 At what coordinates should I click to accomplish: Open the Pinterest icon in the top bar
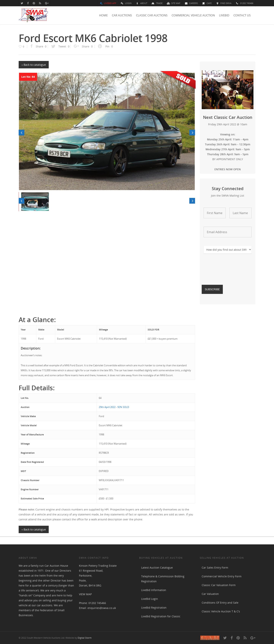[x=34, y=3]
